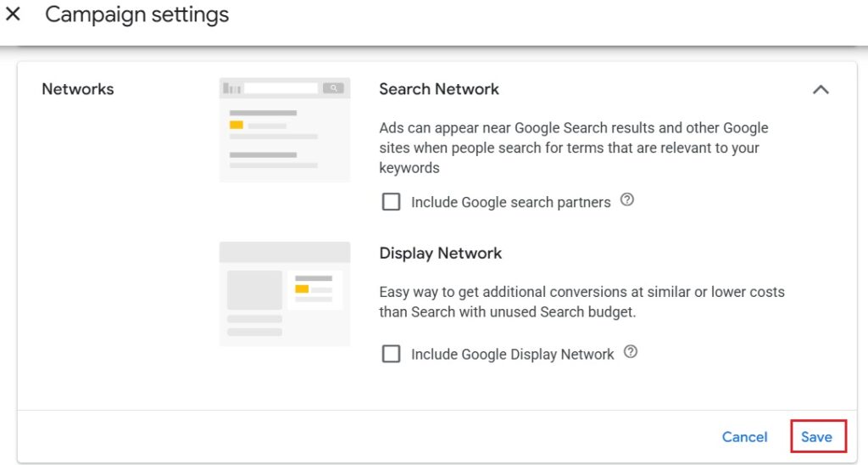Click the Save button
This screenshot has width=868, height=465.
(x=817, y=437)
